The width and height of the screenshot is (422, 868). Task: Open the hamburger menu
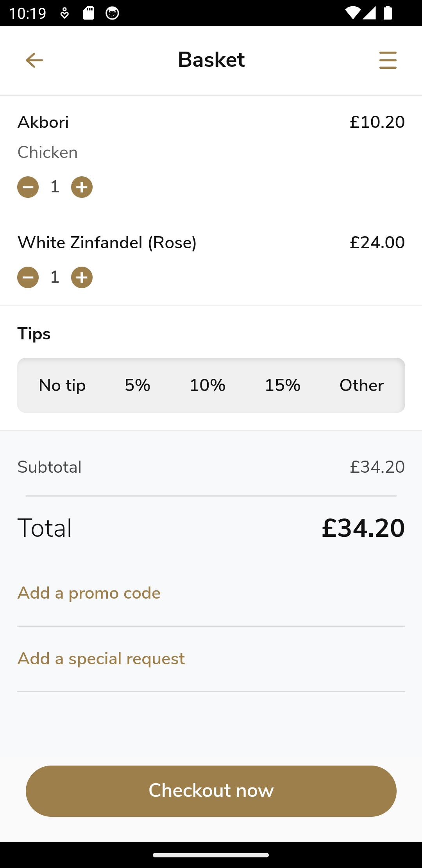pos(388,60)
